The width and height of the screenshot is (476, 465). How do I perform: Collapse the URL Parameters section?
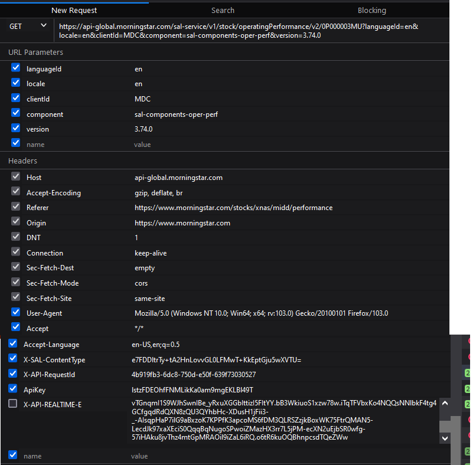(x=35, y=53)
